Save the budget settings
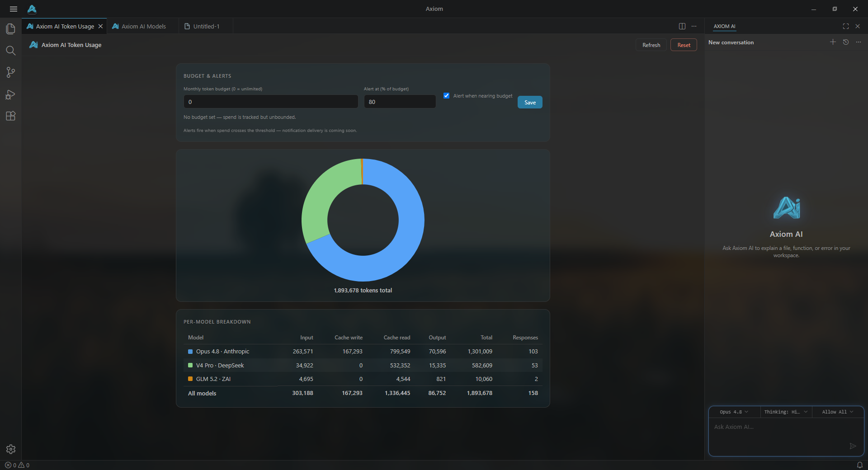The height and width of the screenshot is (470, 868). pos(530,102)
